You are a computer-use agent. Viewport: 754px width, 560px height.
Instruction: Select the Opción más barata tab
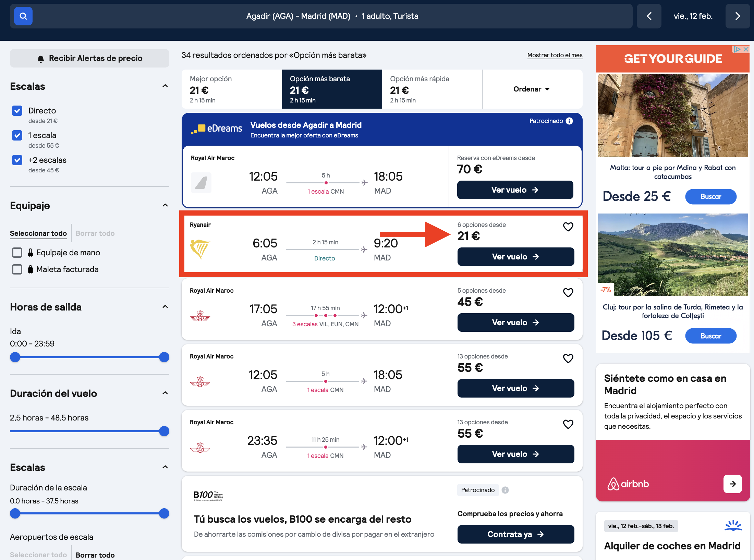332,89
